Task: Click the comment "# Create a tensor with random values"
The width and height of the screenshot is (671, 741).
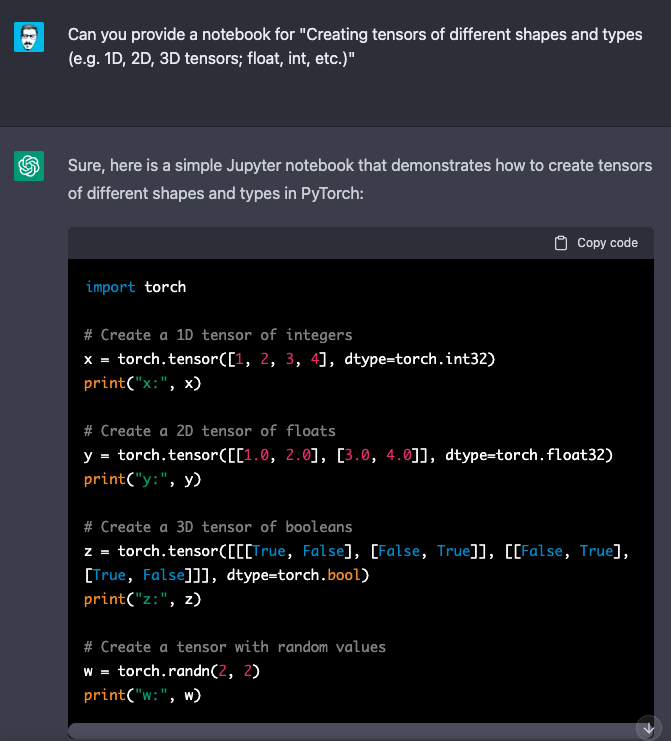Action: point(235,647)
